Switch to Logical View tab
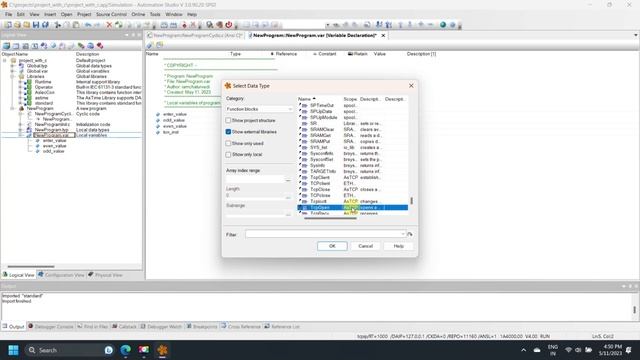Viewport: 640px width, 360px height. 19,275
